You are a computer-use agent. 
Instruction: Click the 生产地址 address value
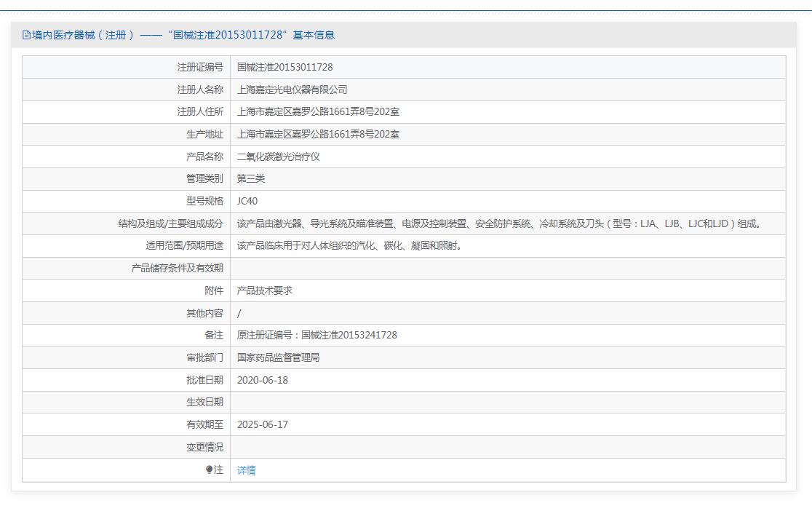tap(318, 135)
